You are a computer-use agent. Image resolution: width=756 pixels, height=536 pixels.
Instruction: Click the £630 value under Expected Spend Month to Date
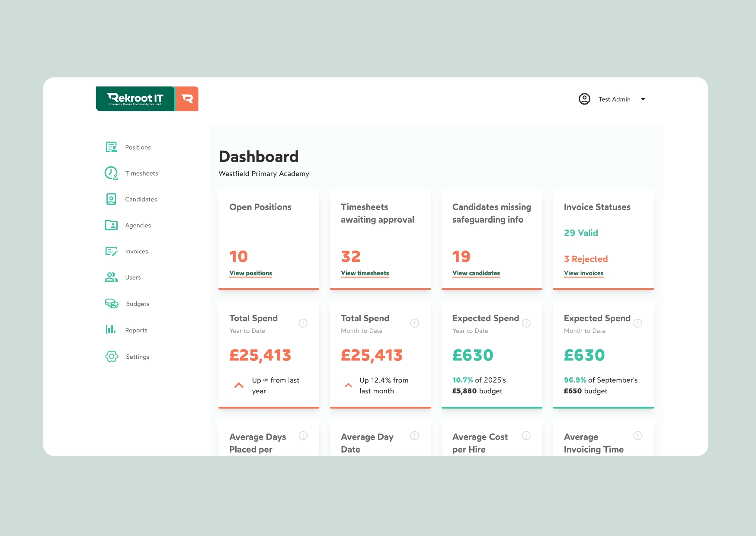click(x=584, y=355)
